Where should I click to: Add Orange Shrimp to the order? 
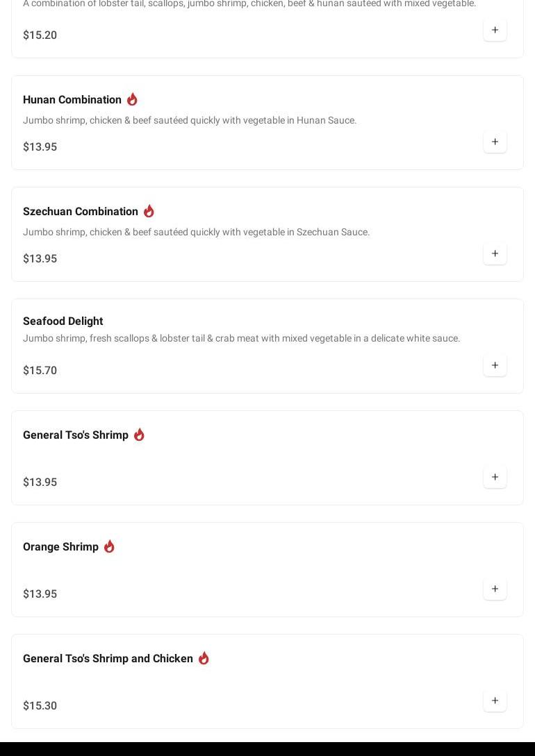point(495,589)
